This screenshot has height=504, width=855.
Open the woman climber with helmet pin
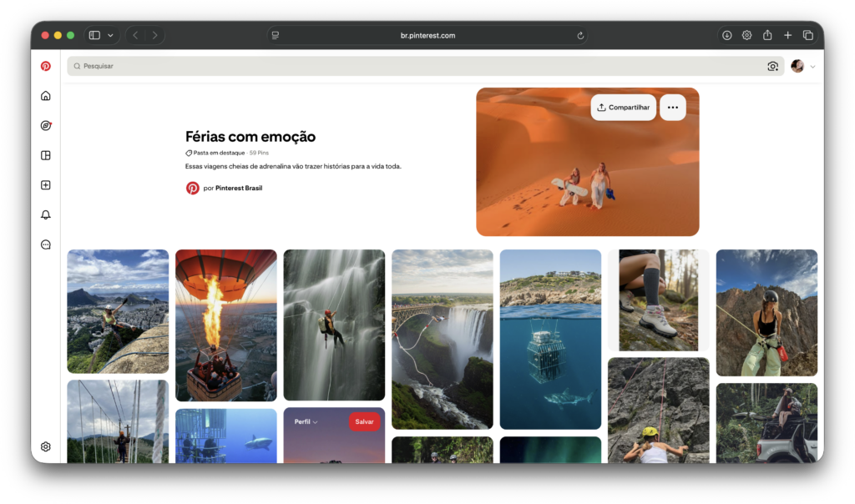[x=766, y=313]
